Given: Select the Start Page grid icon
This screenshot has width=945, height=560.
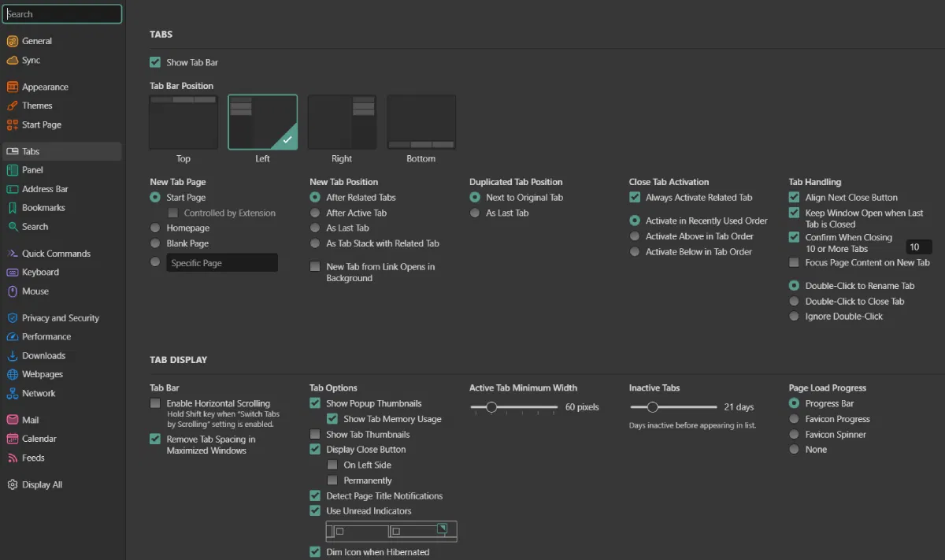Looking at the screenshot, I should click(x=13, y=124).
